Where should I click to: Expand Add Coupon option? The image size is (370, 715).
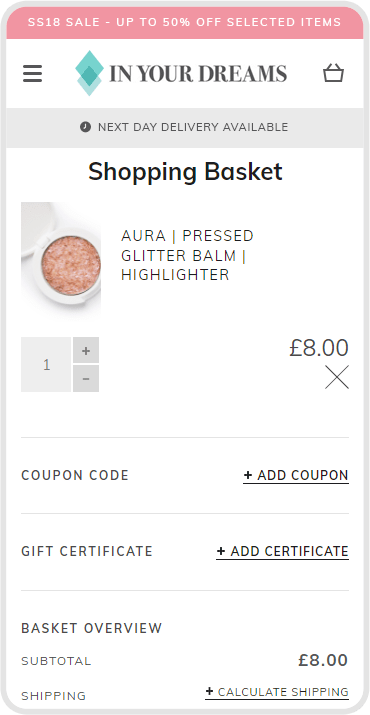click(296, 476)
